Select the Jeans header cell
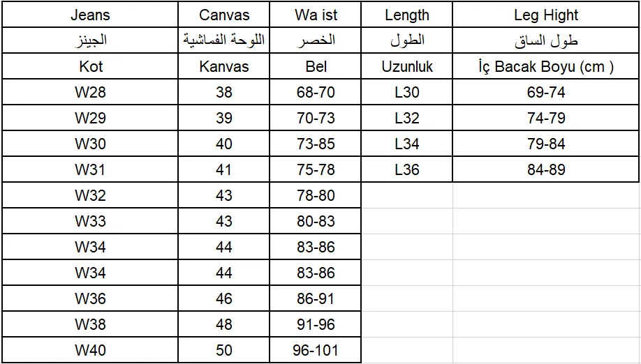Viewport: 641px width, 364px height. (90, 15)
